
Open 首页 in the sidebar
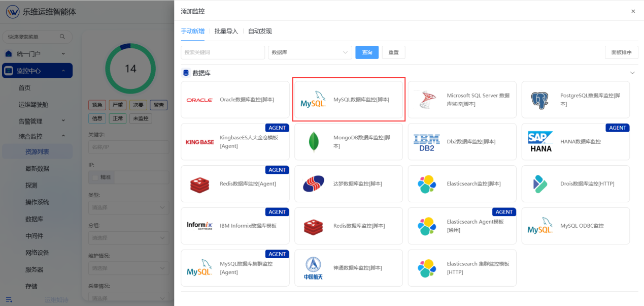[x=24, y=87]
